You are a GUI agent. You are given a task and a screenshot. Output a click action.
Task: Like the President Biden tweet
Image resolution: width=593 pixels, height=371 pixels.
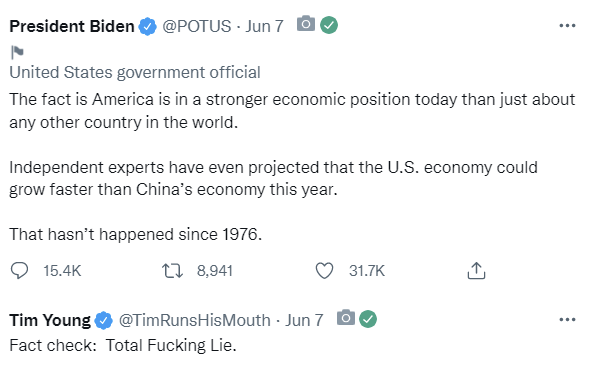point(324,271)
